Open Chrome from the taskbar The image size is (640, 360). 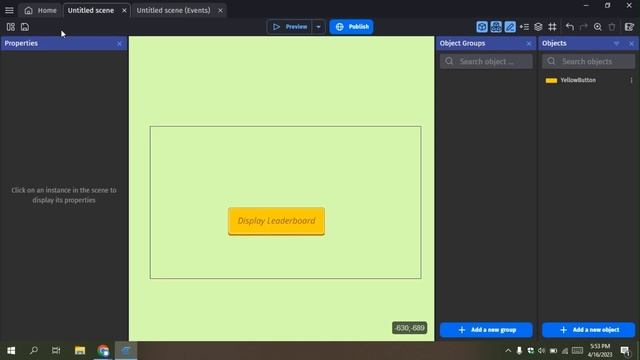tap(103, 350)
